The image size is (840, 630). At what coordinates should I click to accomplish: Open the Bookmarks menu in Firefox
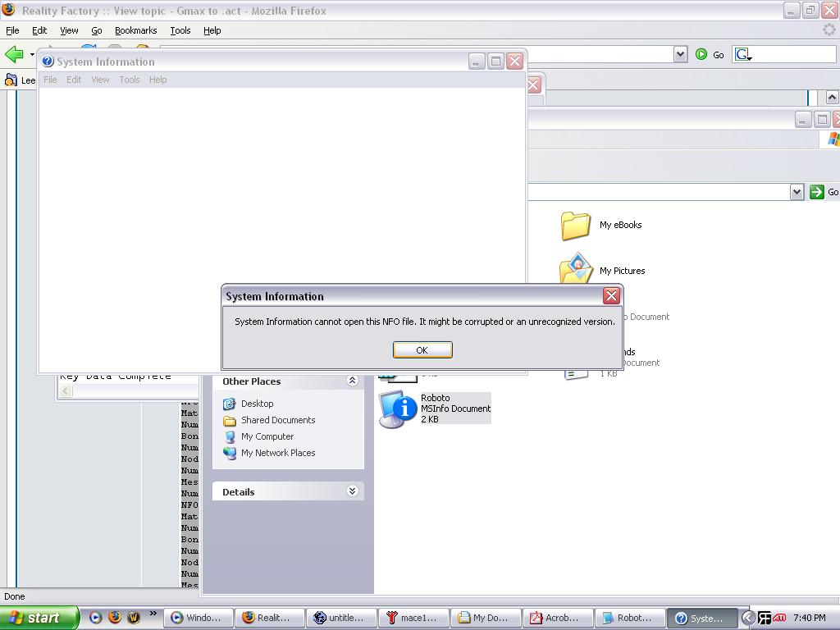pos(135,30)
